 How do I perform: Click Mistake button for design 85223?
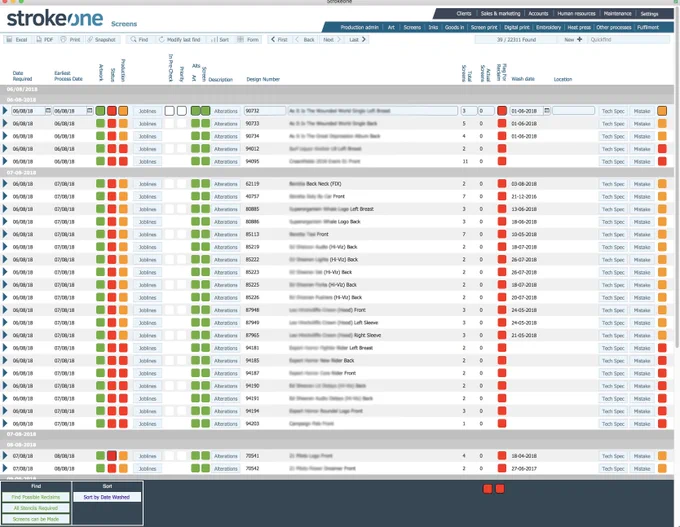pyautogui.click(x=642, y=272)
